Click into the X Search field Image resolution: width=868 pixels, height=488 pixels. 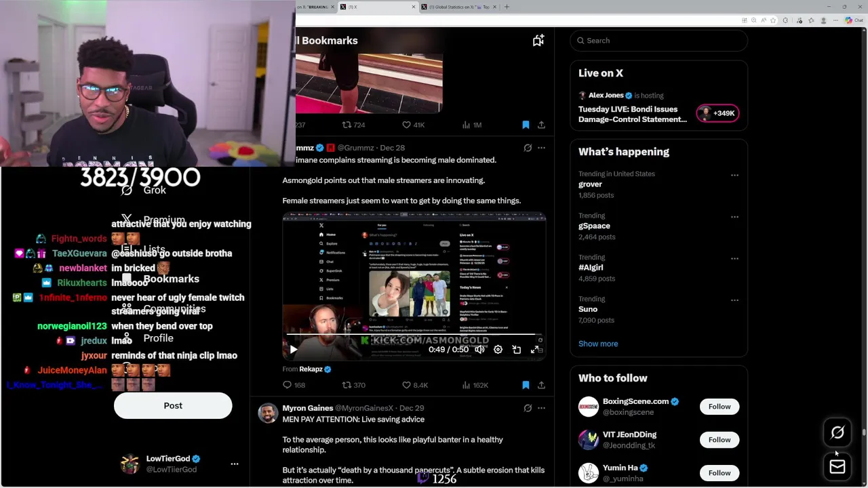coord(659,41)
